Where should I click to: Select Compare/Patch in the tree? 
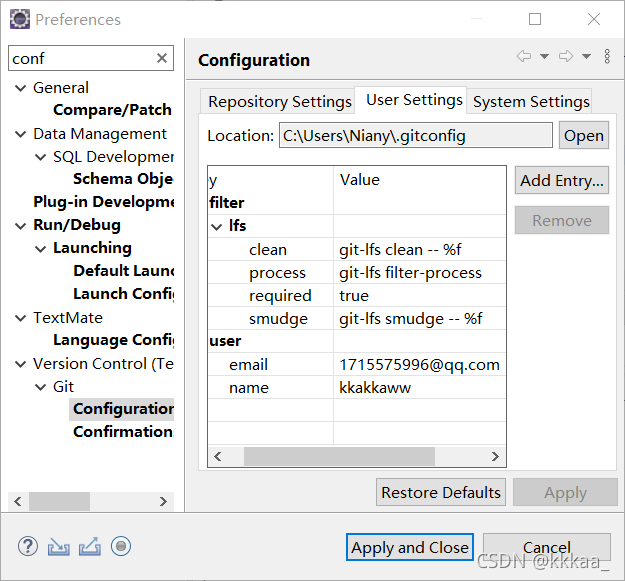pos(112,110)
